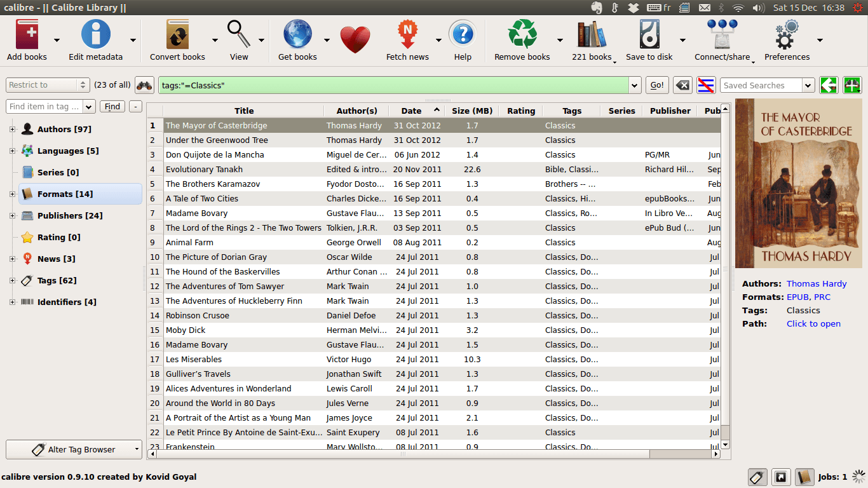Open the EPUB format link
Image resolution: width=868 pixels, height=488 pixels.
pyautogui.click(x=797, y=297)
